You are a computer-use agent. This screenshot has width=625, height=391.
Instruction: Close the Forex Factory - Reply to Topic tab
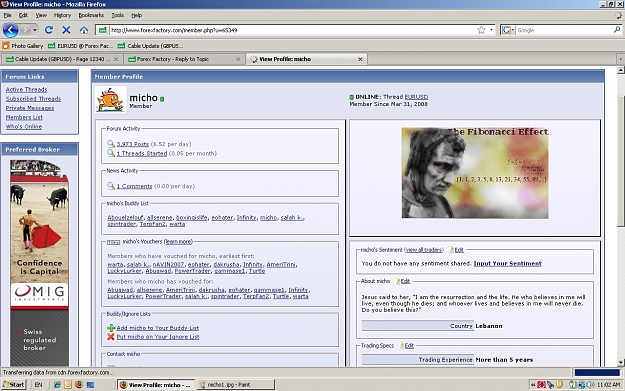[238, 59]
